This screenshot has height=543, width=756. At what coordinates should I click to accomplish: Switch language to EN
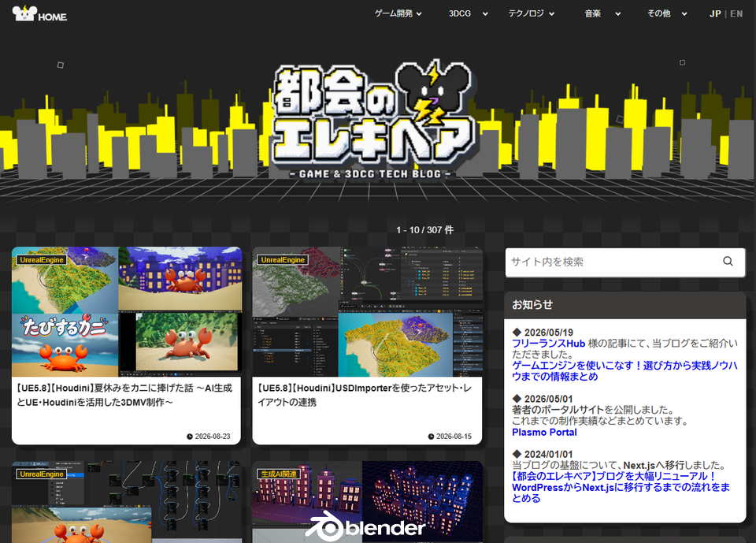click(736, 14)
